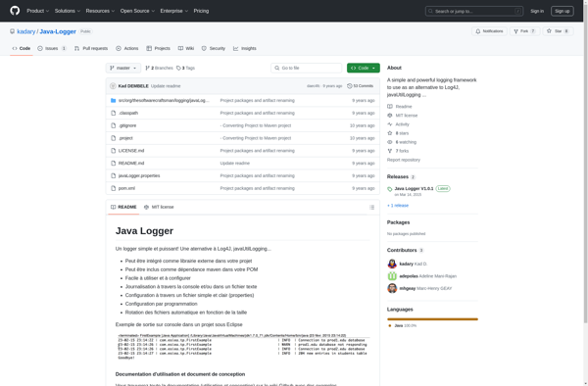View the 3 Tags list
The image size is (588, 386).
click(185, 68)
